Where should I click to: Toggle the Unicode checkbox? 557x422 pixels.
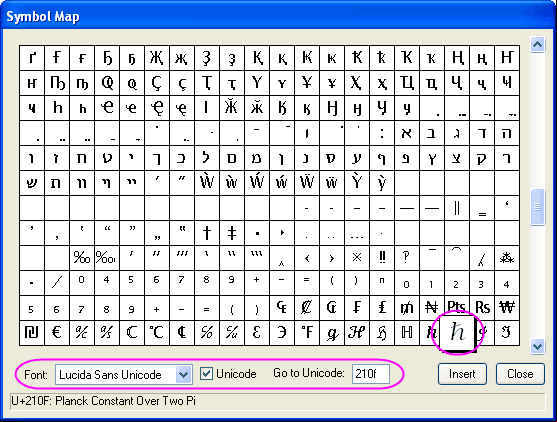click(x=206, y=374)
